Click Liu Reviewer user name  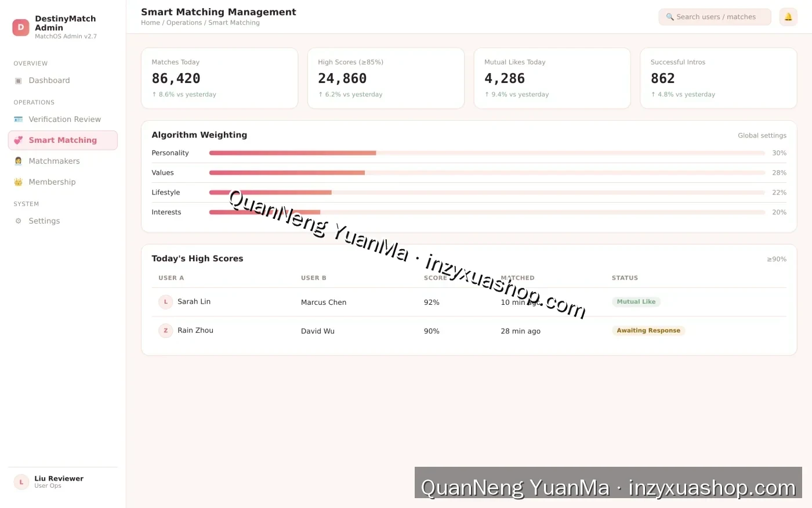click(x=59, y=478)
